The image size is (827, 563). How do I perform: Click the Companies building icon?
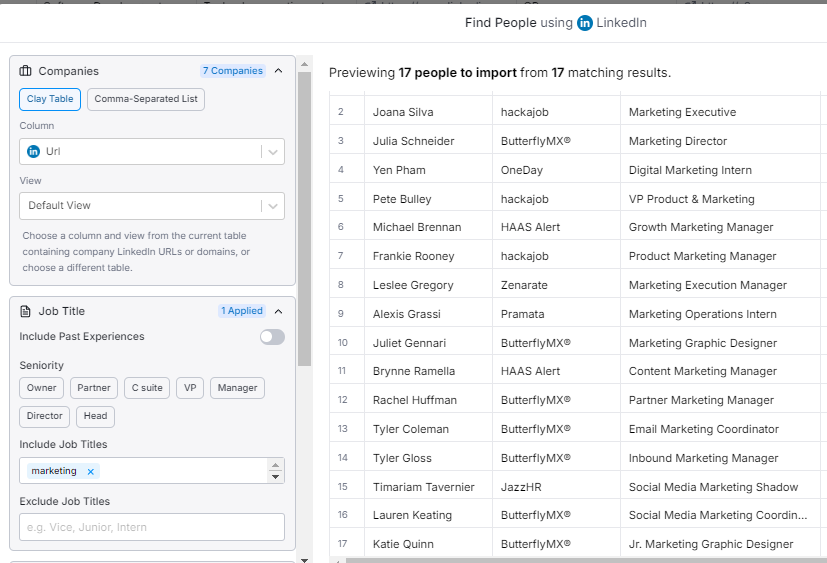pos(26,71)
